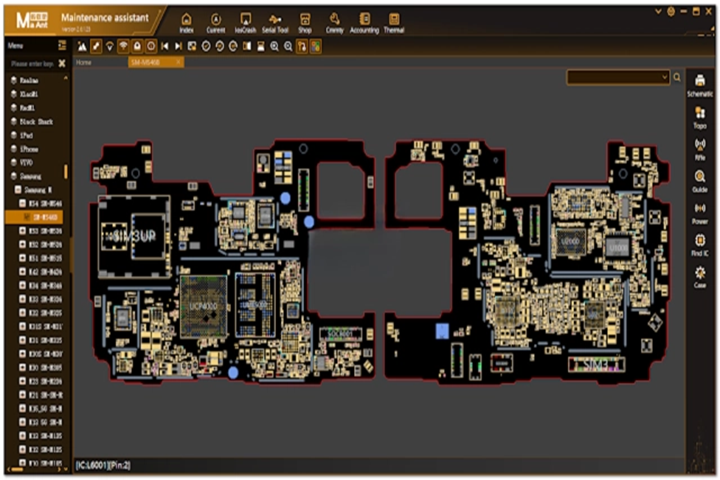Open the Guide icon on right
720x480 pixels.
click(700, 180)
